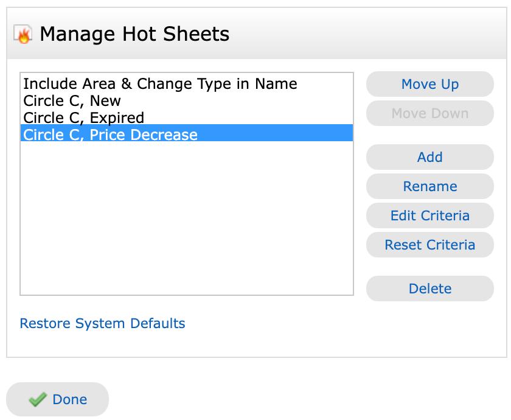Add a new hot sheet
The width and height of the screenshot is (511, 420).
click(429, 157)
